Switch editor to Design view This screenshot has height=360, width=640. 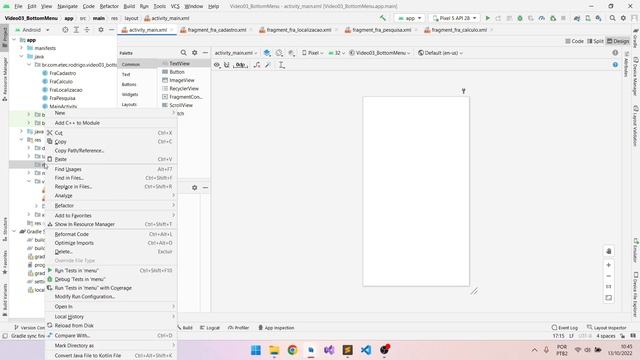pyautogui.click(x=618, y=41)
